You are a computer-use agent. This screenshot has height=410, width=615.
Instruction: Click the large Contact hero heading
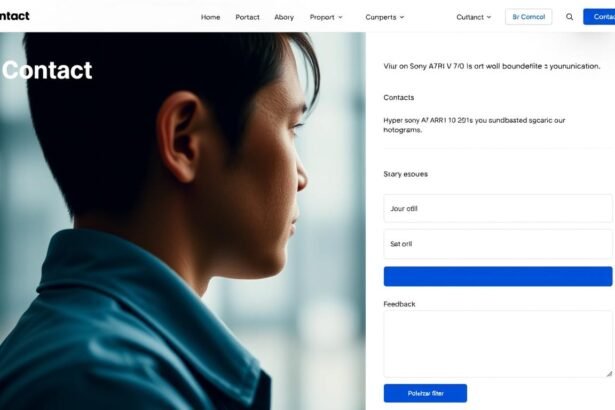(47, 71)
